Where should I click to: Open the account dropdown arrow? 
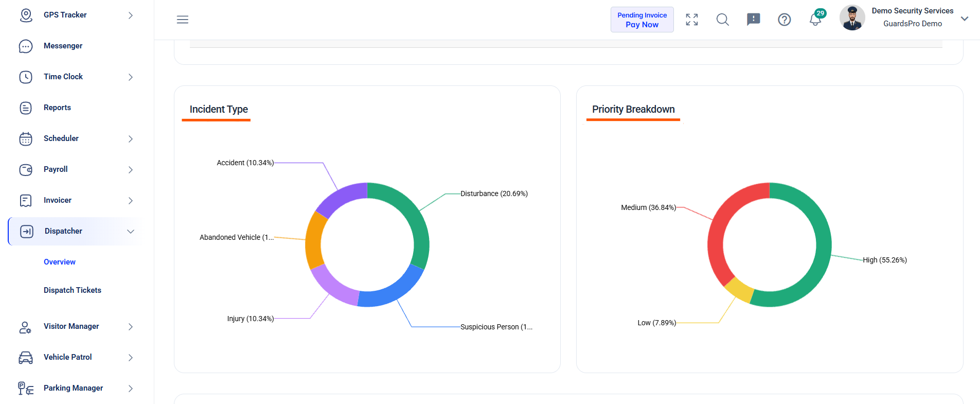tap(965, 19)
